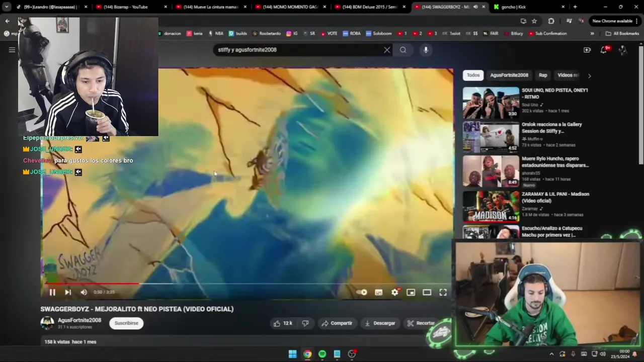Bookmark this page with star icon
This screenshot has height=362, width=644.
click(534, 21)
